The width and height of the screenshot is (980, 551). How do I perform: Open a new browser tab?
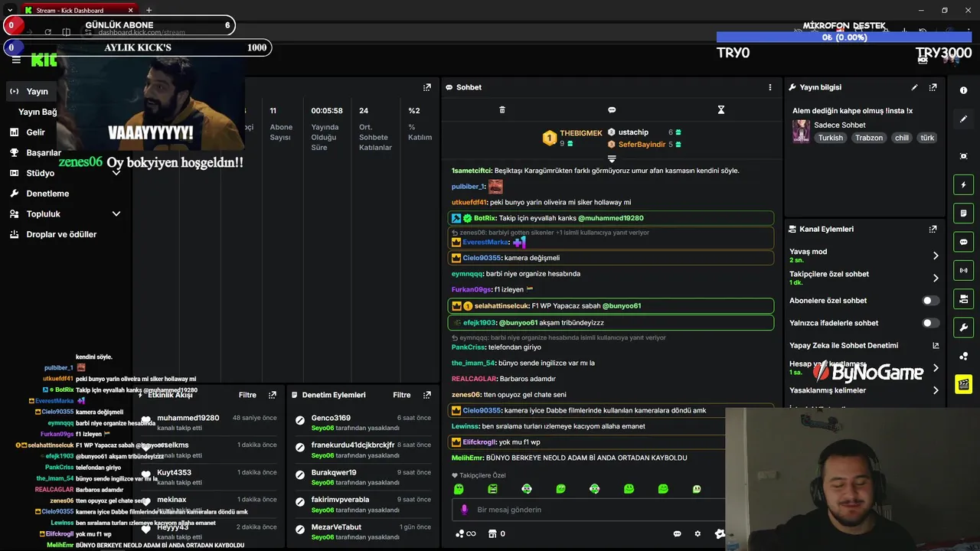(x=149, y=10)
